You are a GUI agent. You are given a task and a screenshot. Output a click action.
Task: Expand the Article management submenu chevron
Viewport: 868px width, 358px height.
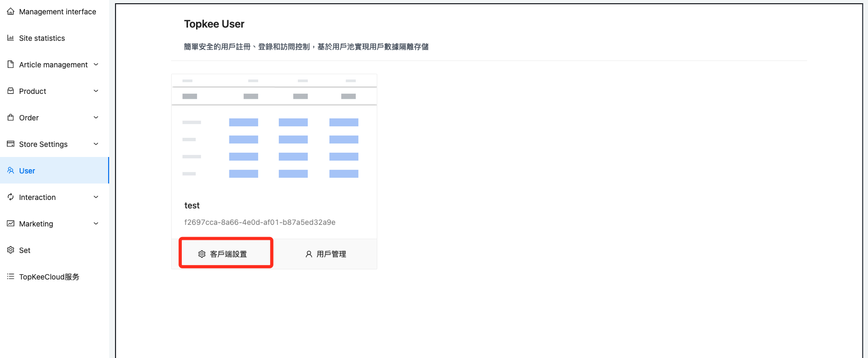coord(96,64)
